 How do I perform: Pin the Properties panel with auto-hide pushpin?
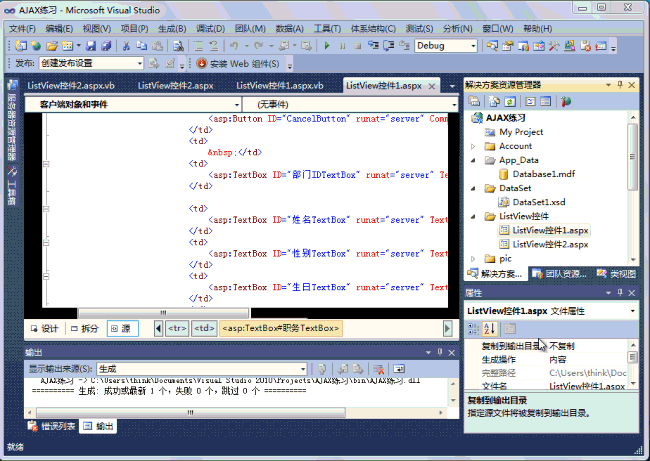click(620, 293)
